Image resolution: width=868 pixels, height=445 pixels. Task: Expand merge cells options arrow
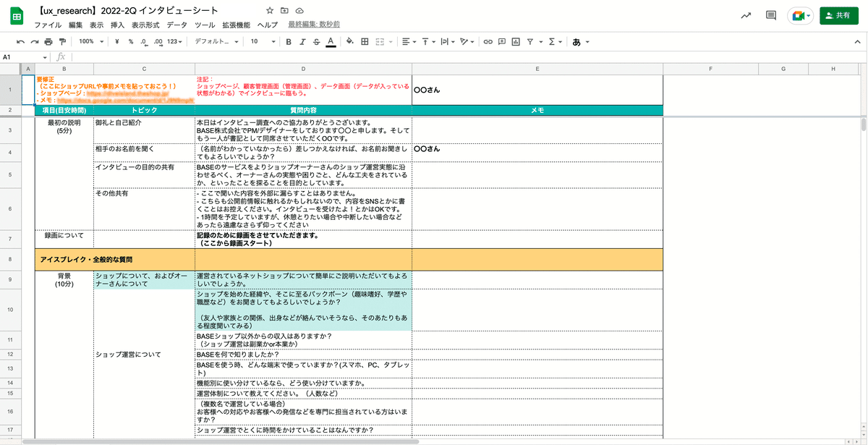pos(389,42)
